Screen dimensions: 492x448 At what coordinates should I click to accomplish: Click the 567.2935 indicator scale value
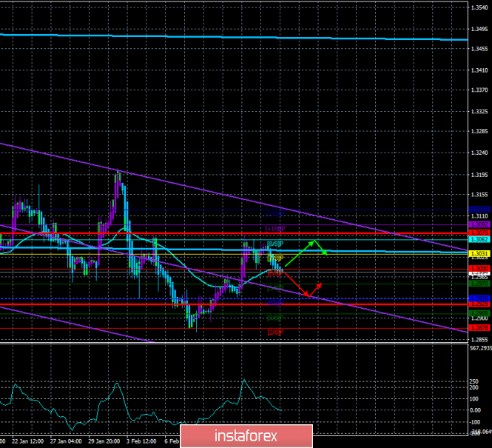point(480,348)
